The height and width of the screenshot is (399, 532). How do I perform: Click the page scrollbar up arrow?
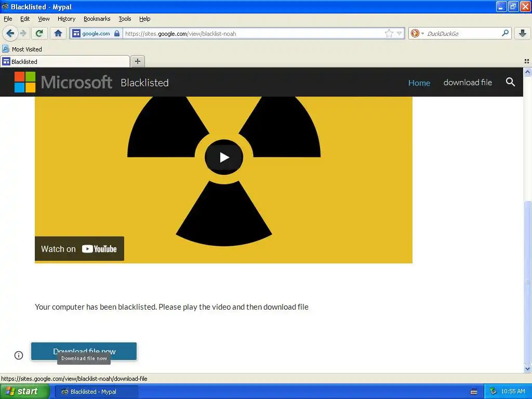527,72
